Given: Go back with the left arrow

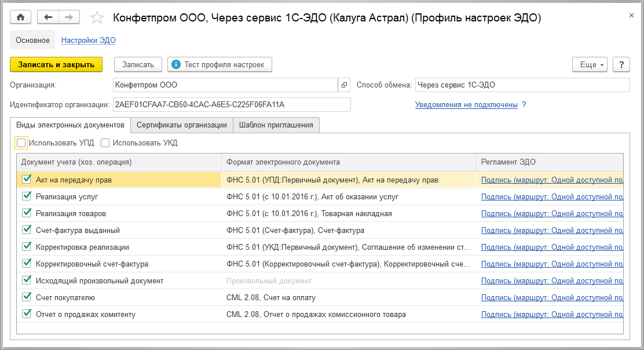Looking at the screenshot, I should click(x=48, y=17).
